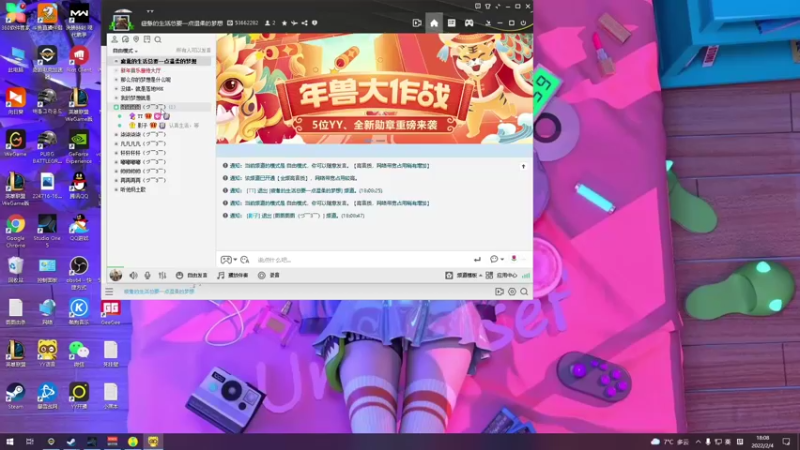Open the YY home tab icon
The image size is (800, 450).
434,23
